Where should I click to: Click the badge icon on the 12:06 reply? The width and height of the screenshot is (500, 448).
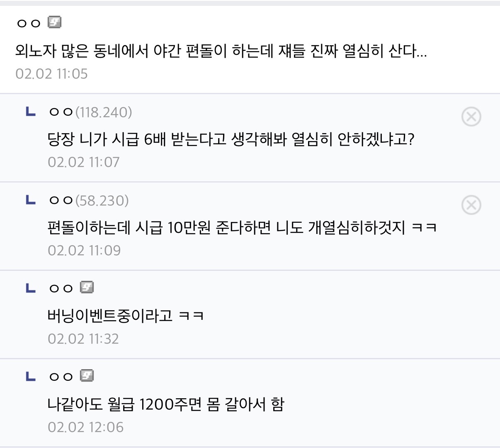[x=87, y=375]
